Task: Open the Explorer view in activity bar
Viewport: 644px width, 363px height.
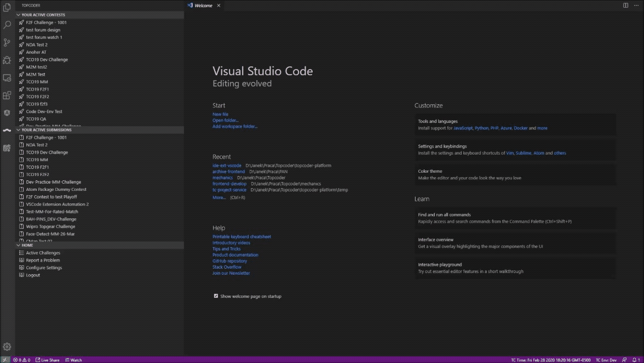Action: (7, 7)
